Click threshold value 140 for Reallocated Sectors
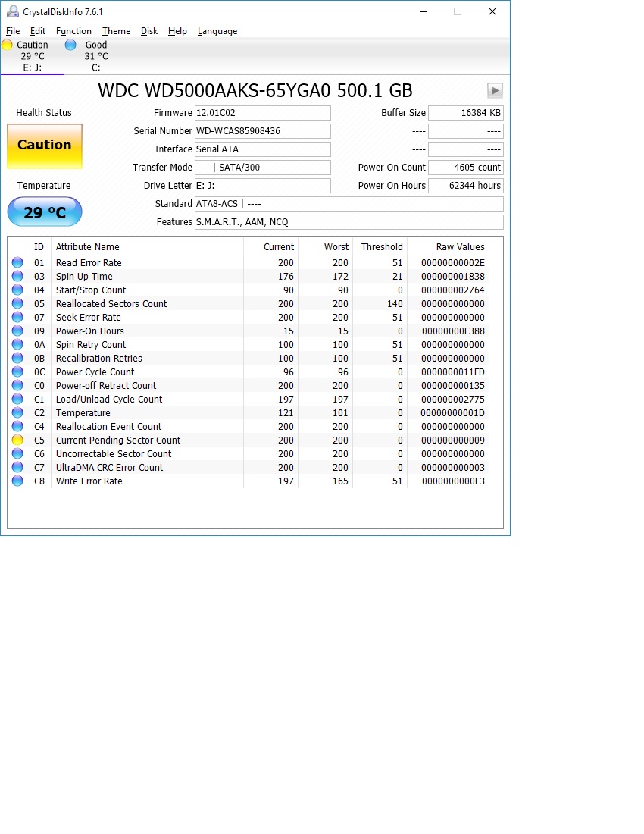This screenshot has width=644, height=834. click(395, 304)
